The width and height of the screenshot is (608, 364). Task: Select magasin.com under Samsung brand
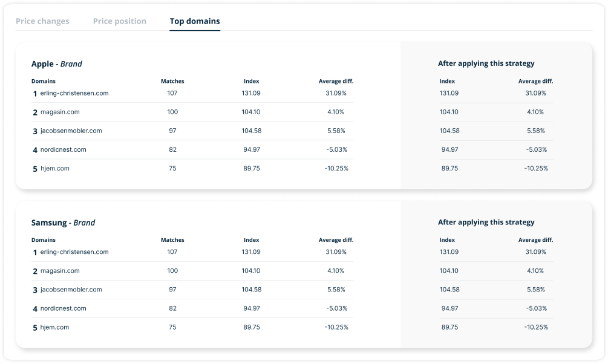tap(60, 270)
